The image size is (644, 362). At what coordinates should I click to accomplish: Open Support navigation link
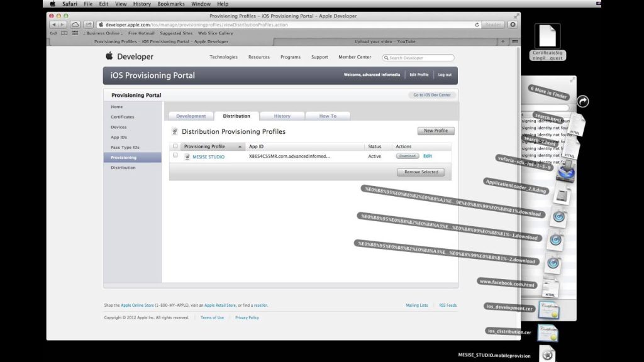[x=319, y=57]
